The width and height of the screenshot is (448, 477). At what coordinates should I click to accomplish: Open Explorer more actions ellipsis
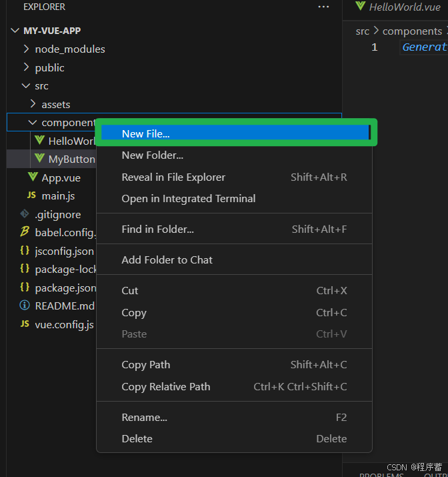[323, 7]
